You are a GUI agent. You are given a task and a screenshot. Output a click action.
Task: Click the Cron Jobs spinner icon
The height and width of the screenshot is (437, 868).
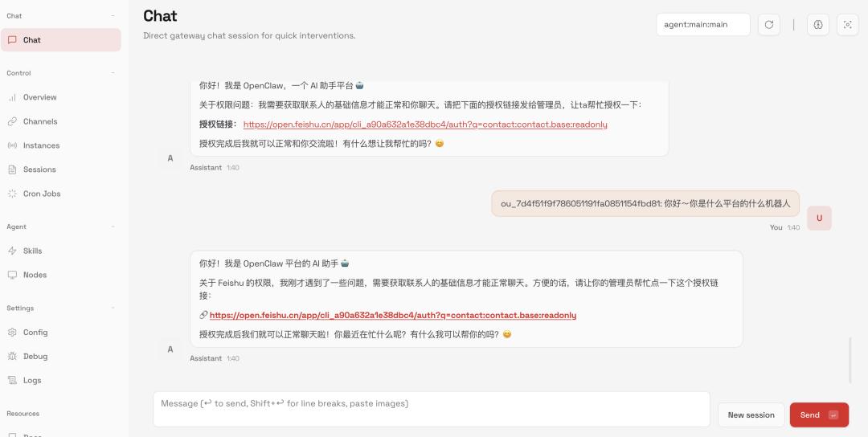click(x=12, y=194)
